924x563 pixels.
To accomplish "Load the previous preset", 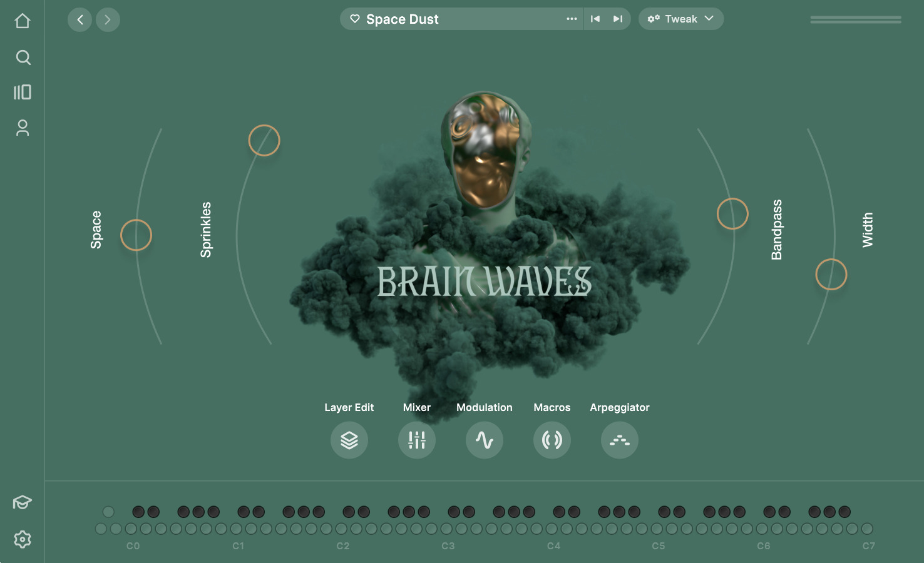I will (595, 19).
